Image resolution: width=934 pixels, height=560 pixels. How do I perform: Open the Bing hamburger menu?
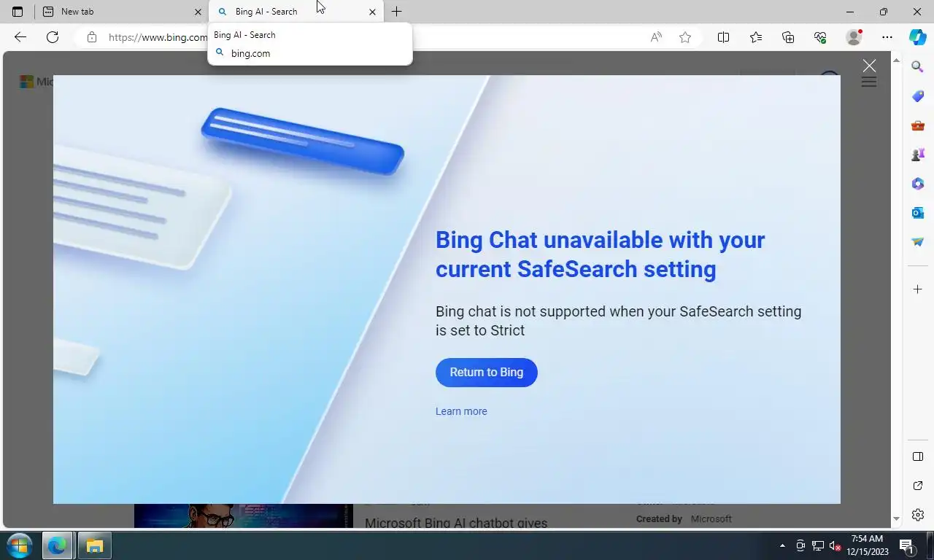tap(868, 82)
